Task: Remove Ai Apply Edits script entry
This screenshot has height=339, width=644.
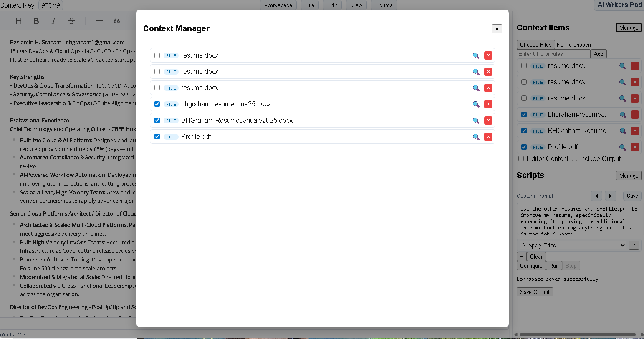Action: click(634, 245)
